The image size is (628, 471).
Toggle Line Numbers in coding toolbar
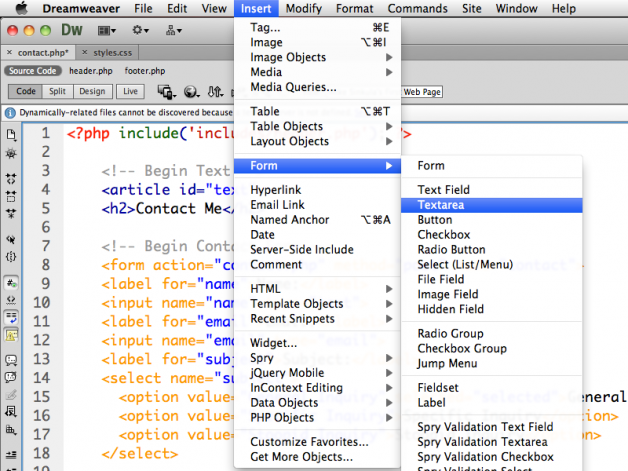coord(11,283)
